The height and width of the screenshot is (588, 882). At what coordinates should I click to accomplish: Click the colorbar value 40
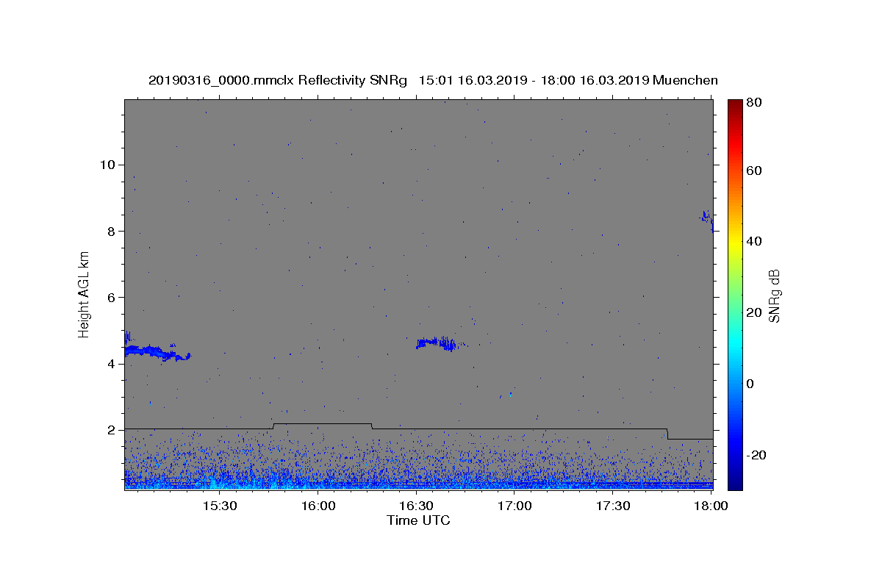(756, 241)
